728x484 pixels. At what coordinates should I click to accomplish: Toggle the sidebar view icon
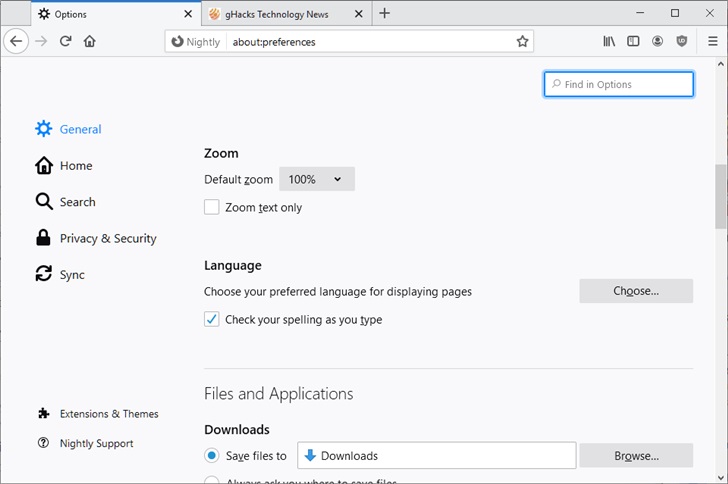[633, 41]
